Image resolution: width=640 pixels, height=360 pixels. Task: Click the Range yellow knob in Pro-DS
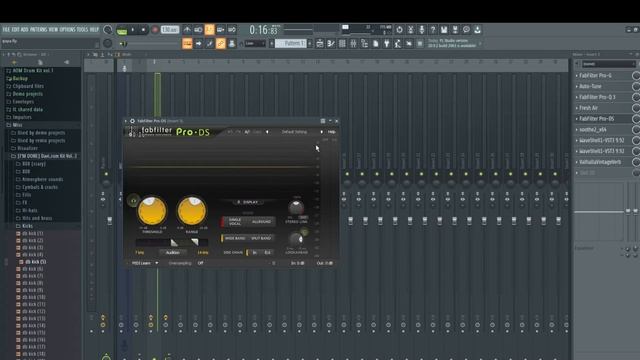(191, 211)
